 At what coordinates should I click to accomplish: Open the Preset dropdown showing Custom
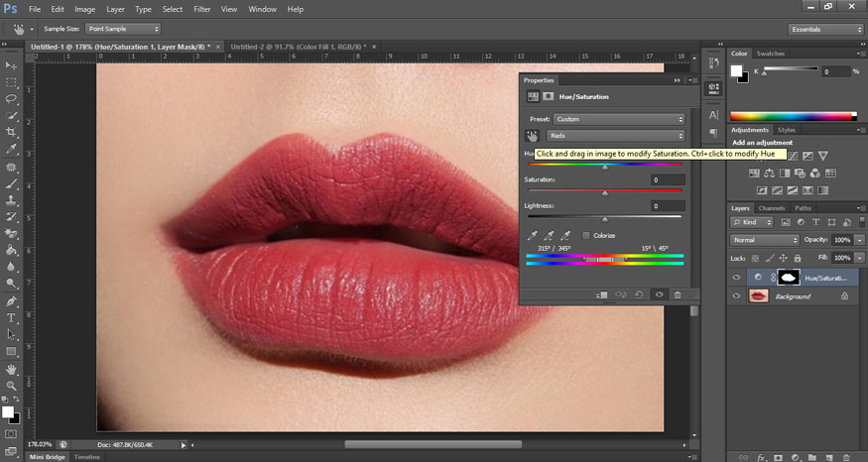(619, 119)
